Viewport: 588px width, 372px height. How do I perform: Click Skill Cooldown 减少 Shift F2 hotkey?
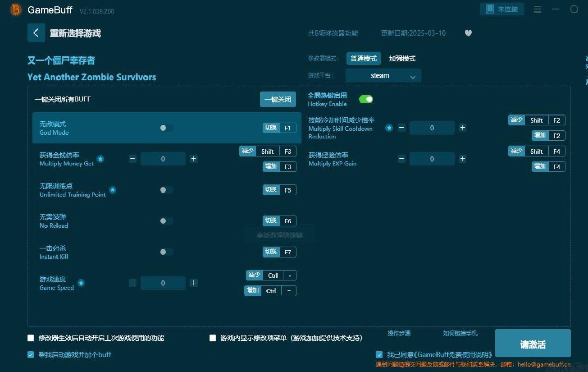tap(537, 120)
